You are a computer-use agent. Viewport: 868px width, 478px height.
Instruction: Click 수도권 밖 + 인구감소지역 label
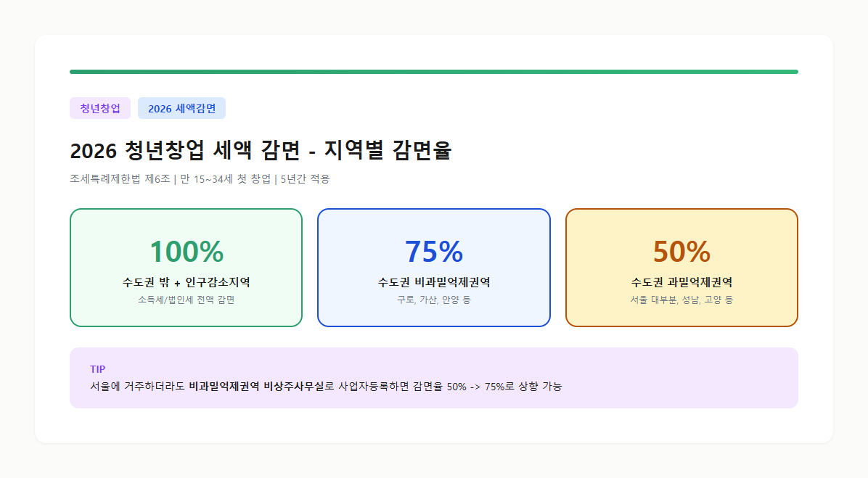187,283
